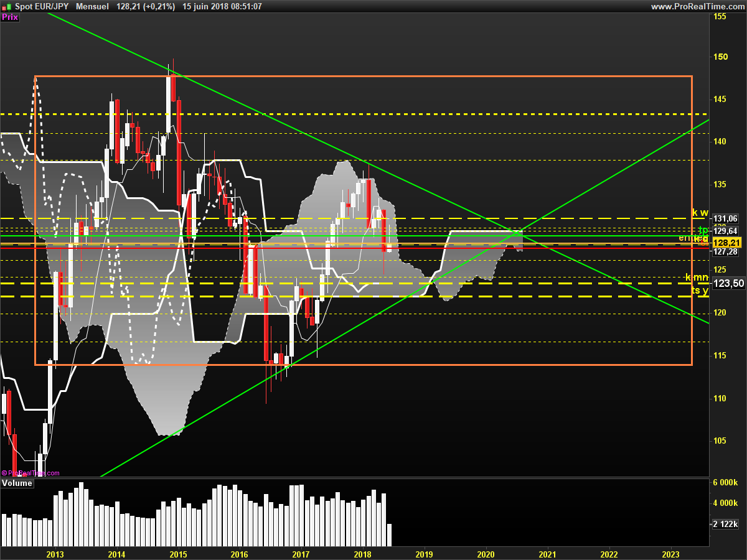Click the 2014 year marker on time axis
Image resolution: width=747 pixels, height=560 pixels.
point(116,554)
